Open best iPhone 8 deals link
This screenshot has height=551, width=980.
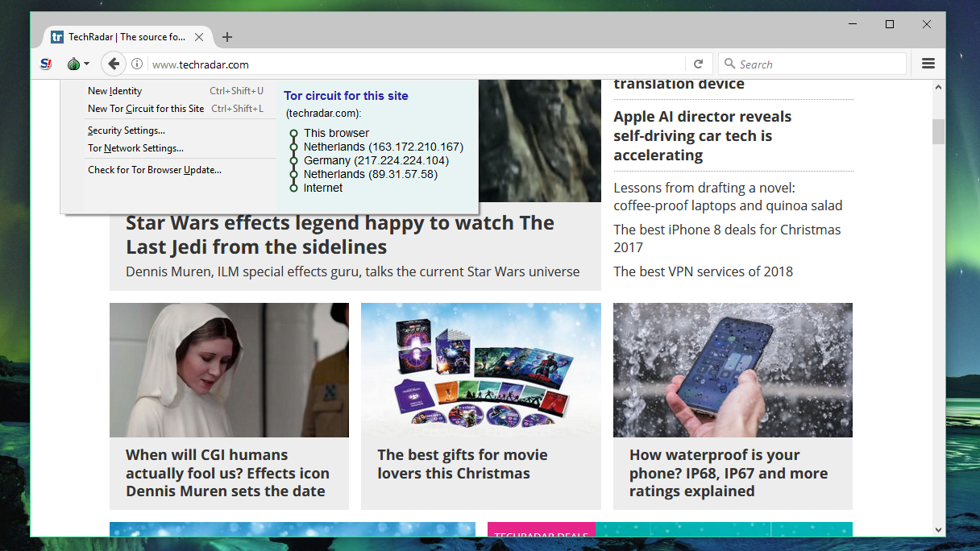pos(727,238)
